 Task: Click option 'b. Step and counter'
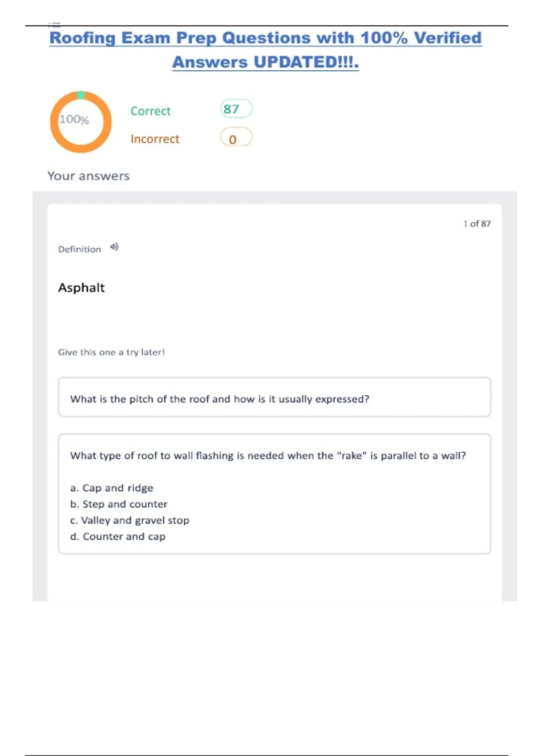coord(119,504)
